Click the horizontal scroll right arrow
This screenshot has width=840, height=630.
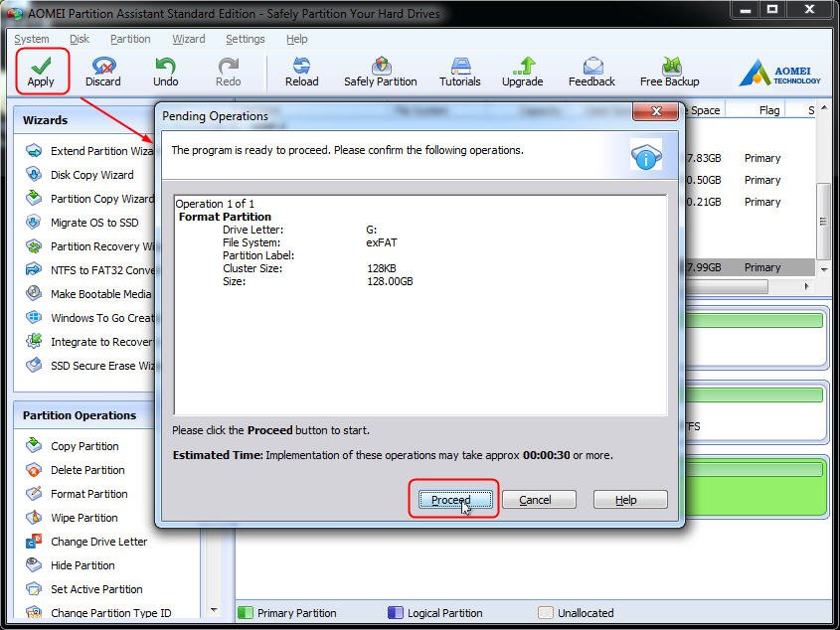[807, 286]
